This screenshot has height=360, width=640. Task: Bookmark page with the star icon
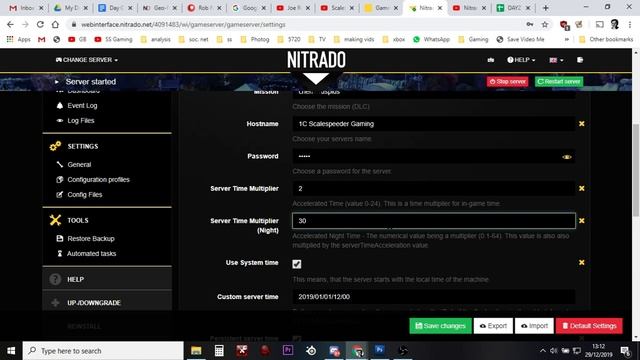545,24
